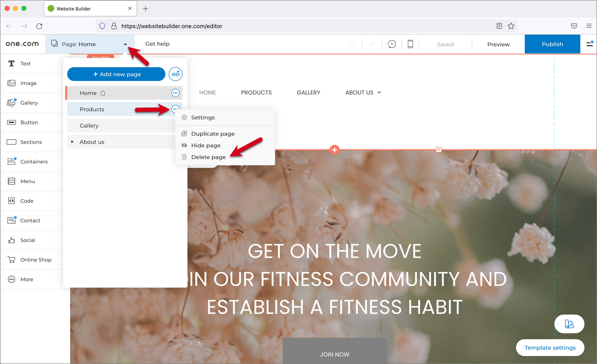Expand the About us subpages triangle
Image resolution: width=597 pixels, height=364 pixels.
[x=72, y=142]
